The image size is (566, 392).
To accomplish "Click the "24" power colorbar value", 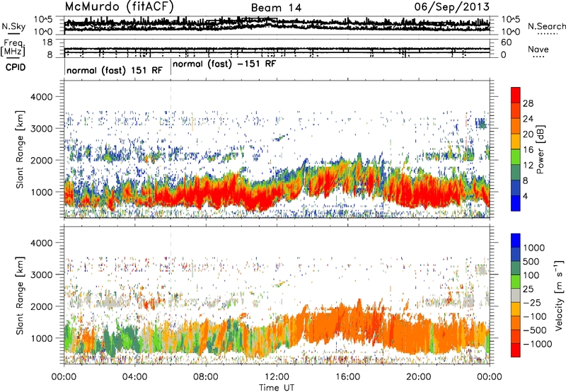I will [528, 119].
